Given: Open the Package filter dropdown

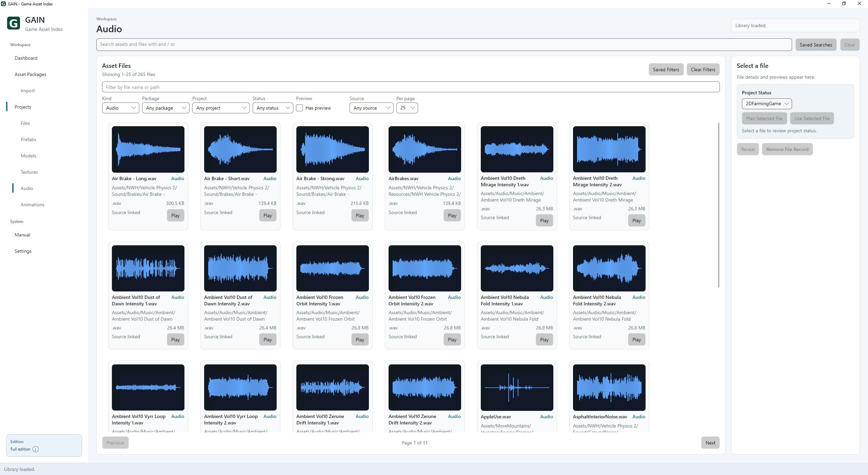Looking at the screenshot, I should tap(165, 108).
